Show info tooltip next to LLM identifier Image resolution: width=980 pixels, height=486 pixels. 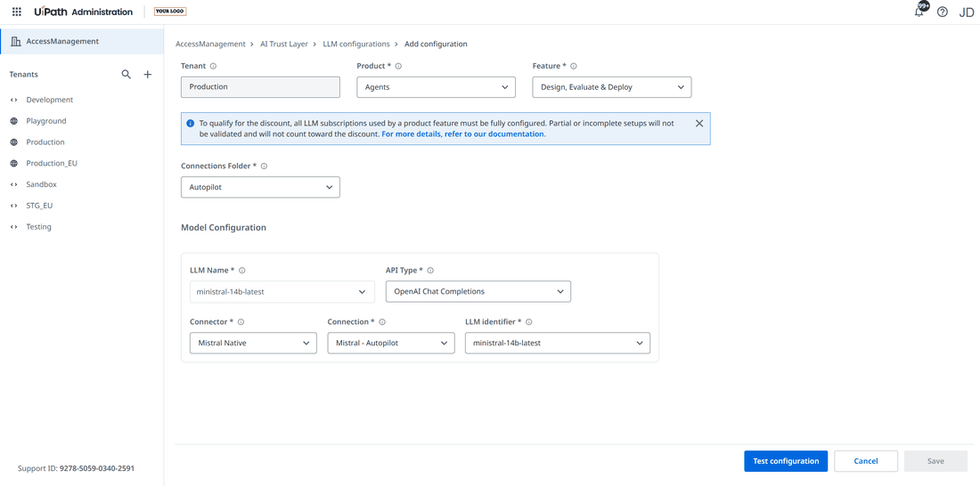coord(528,322)
